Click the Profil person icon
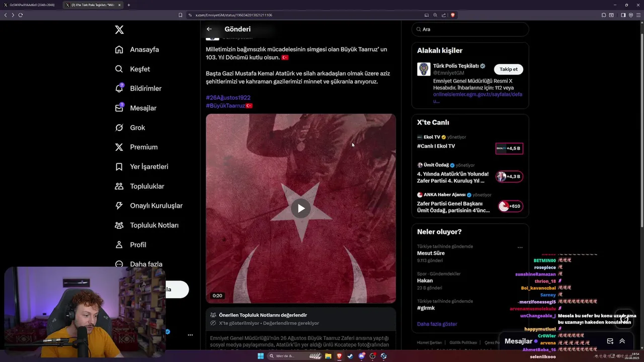The image size is (644, 362). [x=119, y=245]
